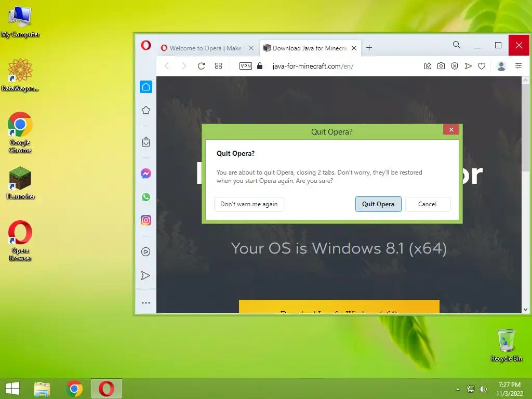Click Opera's taskbar button
This screenshot has height=399, width=532.
click(107, 389)
